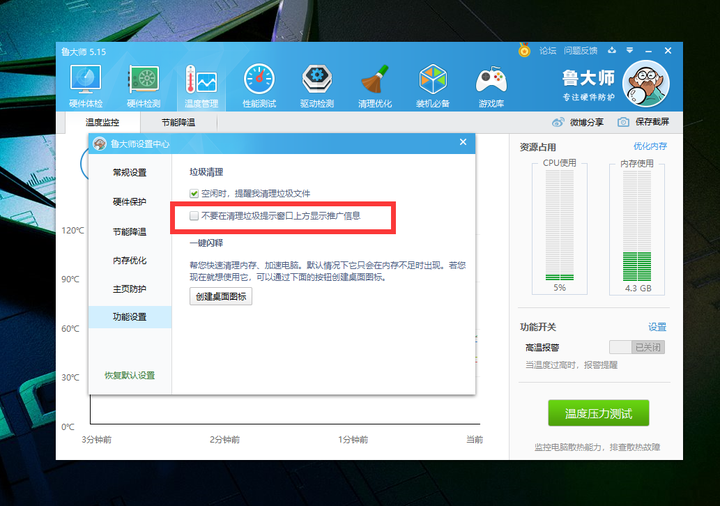Check 不要在清理垃圾提示窗口上方显示推广信息 checkbox

coord(194,216)
